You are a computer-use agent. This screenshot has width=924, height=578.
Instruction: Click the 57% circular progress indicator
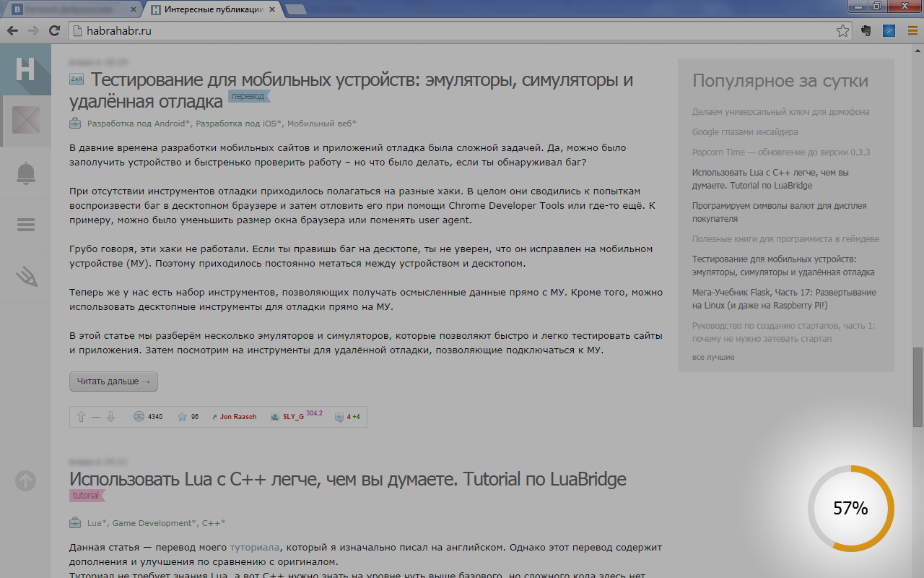coord(850,509)
